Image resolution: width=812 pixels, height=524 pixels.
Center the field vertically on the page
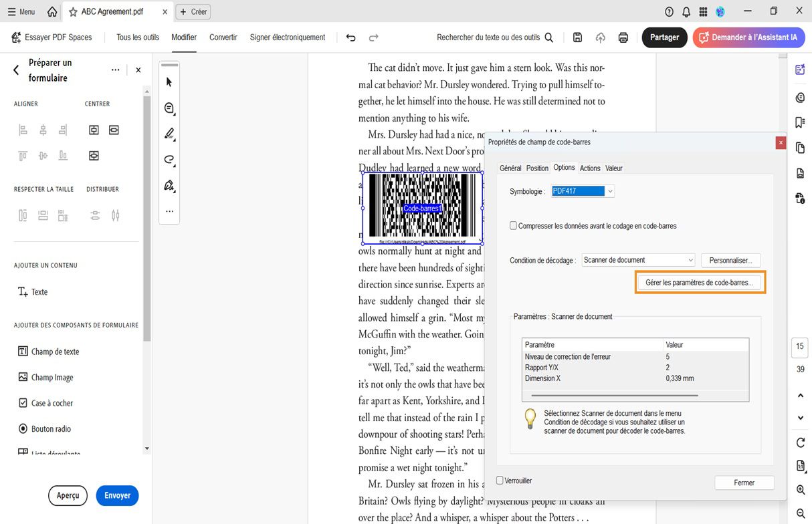tap(94, 130)
